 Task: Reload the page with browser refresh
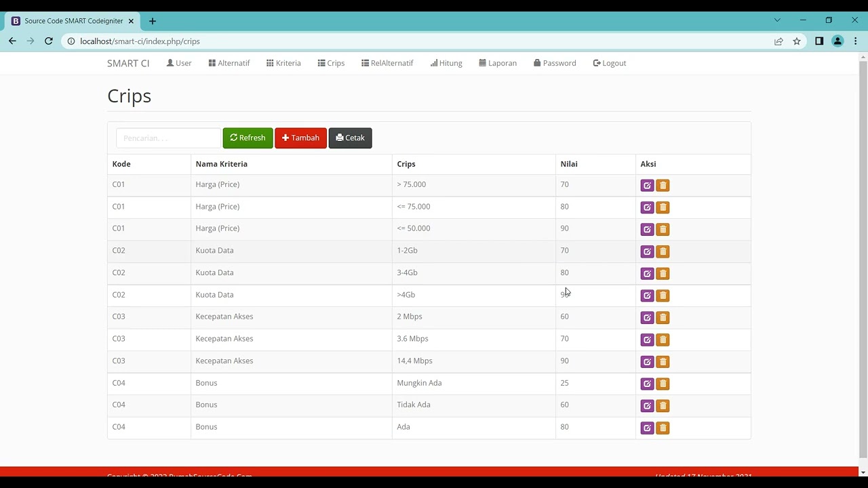[x=49, y=41]
